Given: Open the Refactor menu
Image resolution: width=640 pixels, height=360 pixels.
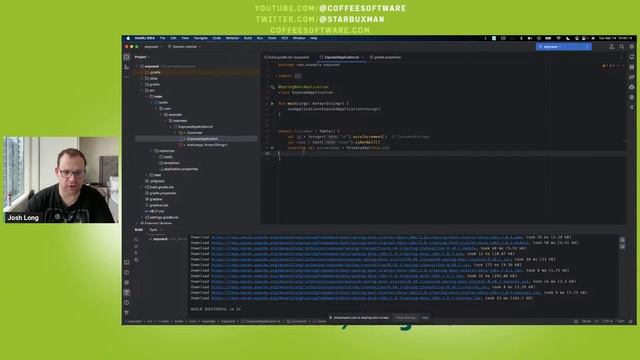Looking at the screenshot, I should [x=232, y=38].
